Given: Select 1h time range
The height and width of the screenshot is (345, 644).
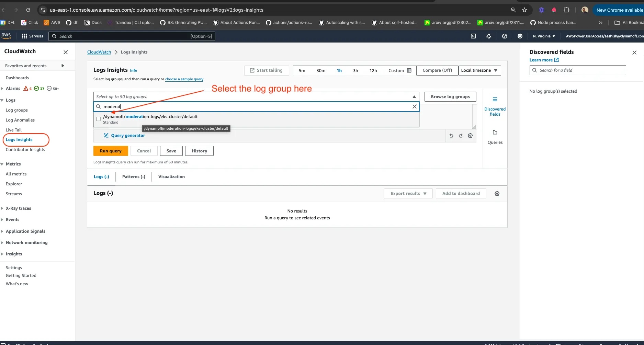Looking at the screenshot, I should 339,70.
